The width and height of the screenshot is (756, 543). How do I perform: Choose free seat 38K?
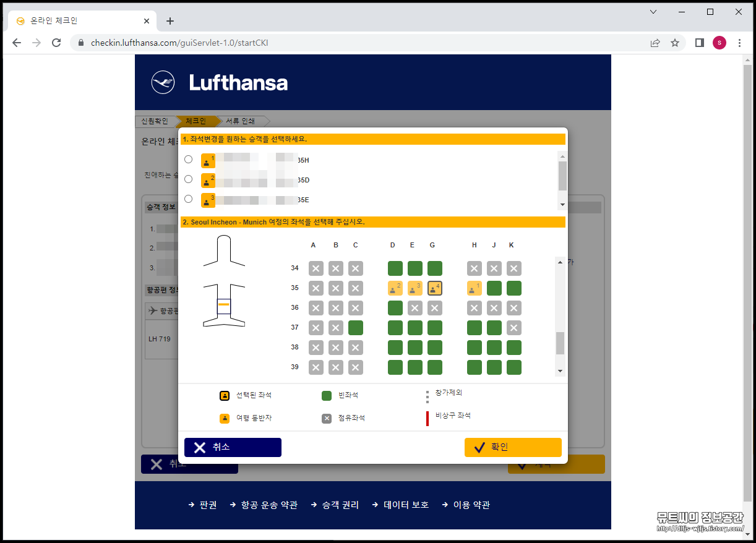pos(514,348)
